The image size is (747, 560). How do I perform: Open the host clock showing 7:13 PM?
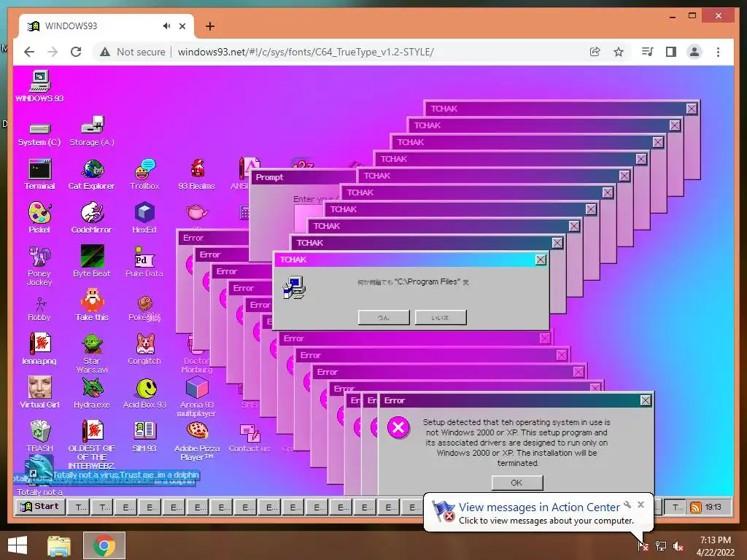pyautogui.click(x=715, y=545)
